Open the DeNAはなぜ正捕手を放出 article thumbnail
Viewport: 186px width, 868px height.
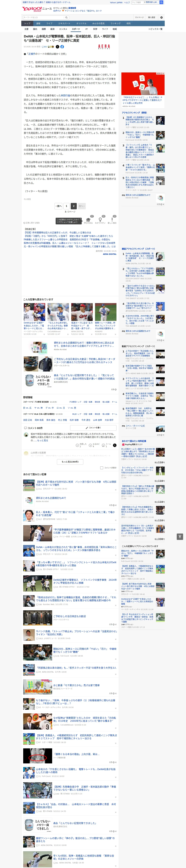click(x=34, y=312)
